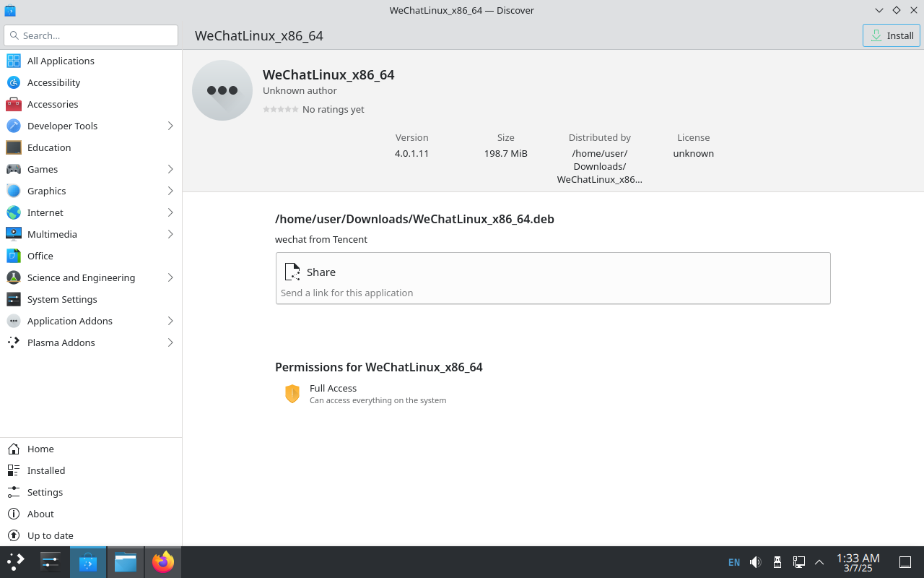This screenshot has height=578, width=924.
Task: Click the Unknown author text
Action: coord(300,90)
